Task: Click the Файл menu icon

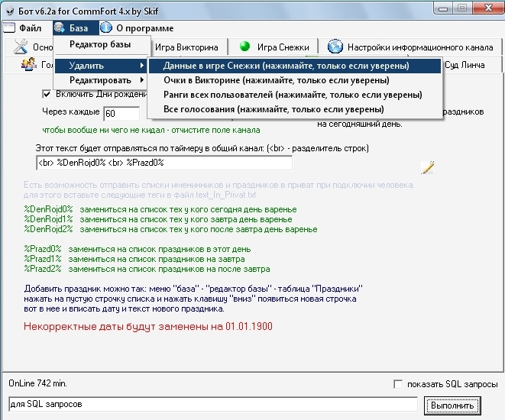Action: 9,28
